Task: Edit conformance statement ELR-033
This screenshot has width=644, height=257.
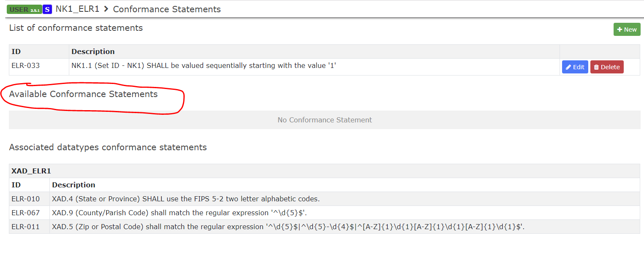Action: 575,67
